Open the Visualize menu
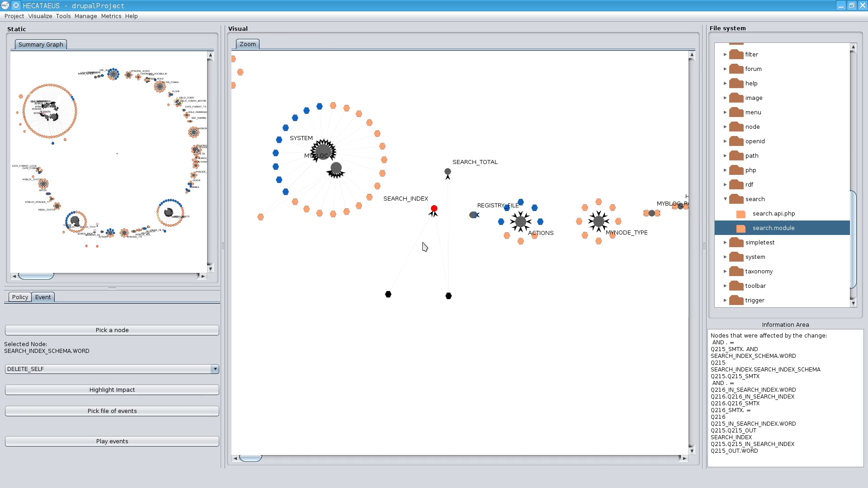This screenshot has height=488, width=868. [40, 16]
